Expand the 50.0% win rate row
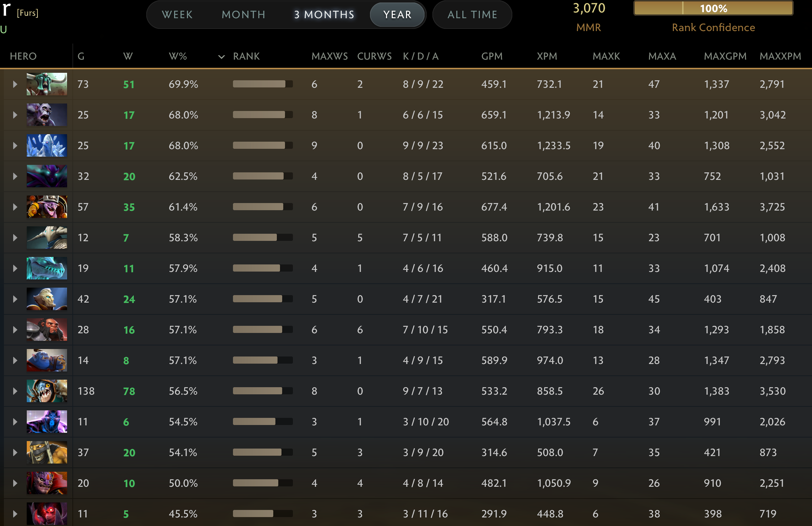Image resolution: width=812 pixels, height=526 pixels. [x=15, y=483]
